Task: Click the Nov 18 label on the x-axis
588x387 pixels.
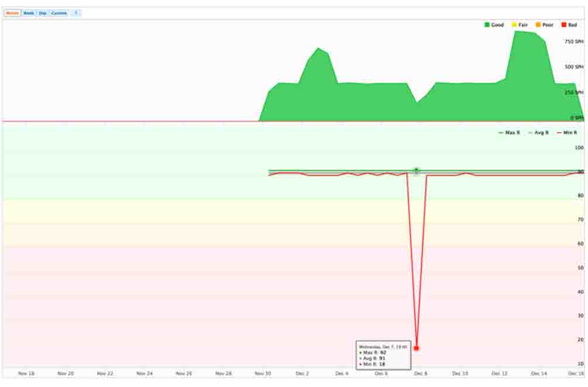Action: (26, 373)
